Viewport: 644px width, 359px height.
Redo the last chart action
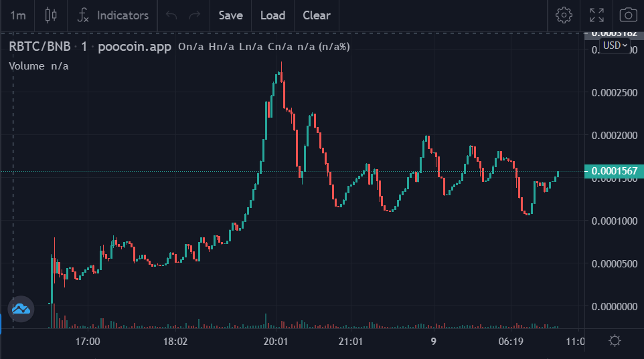pos(195,15)
